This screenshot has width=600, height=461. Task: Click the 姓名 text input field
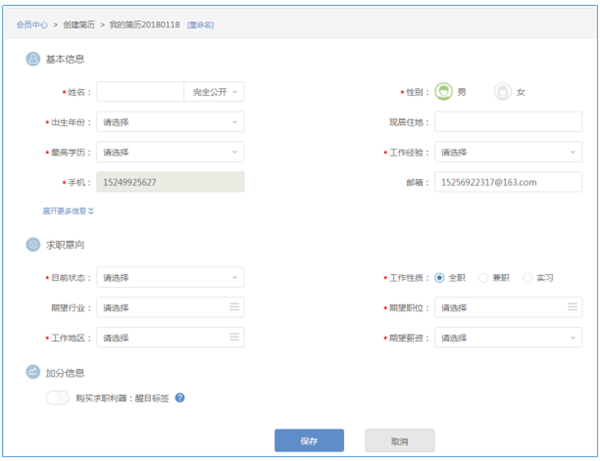click(x=140, y=92)
